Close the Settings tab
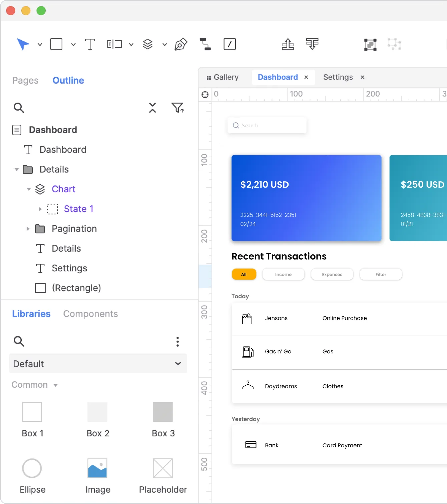 pyautogui.click(x=362, y=77)
